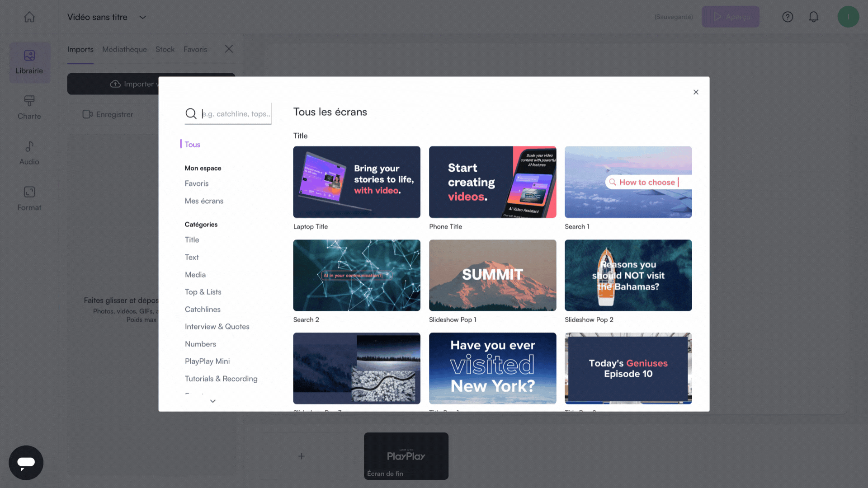Select the PlayPlay Mini category
The height and width of the screenshot is (488, 868).
tap(207, 361)
